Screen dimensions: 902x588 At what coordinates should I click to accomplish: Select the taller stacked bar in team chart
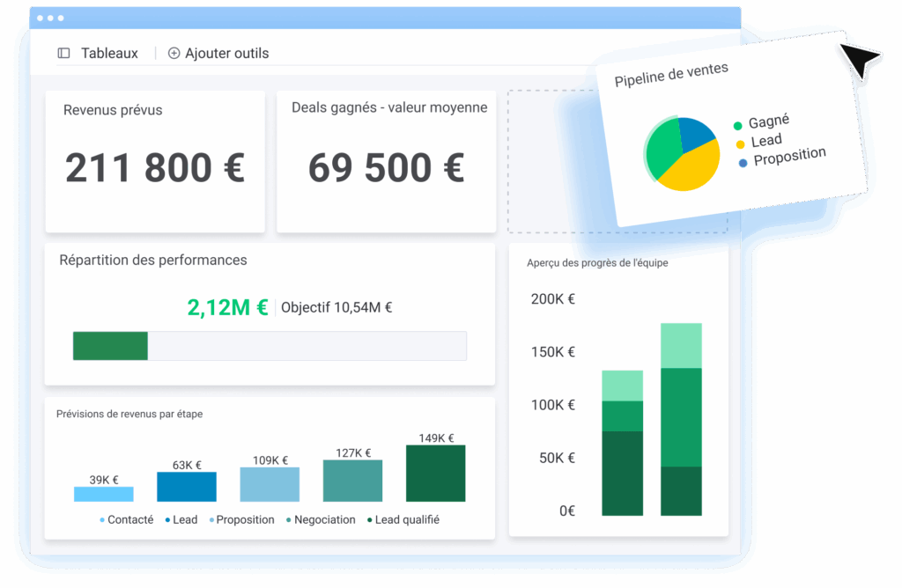pos(681,420)
